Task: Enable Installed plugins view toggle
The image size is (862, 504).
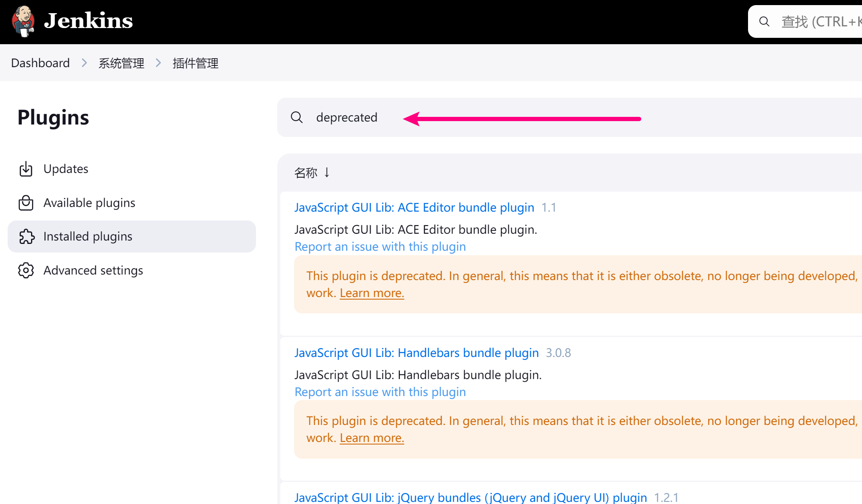Action: coord(88,236)
